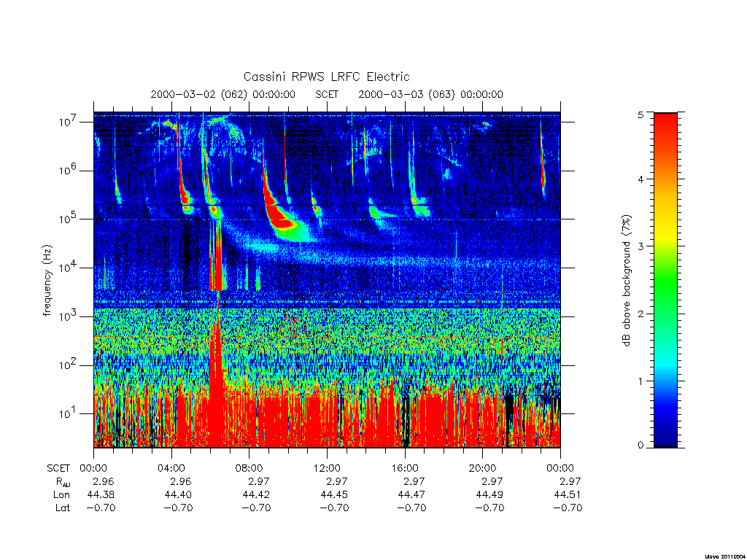Click the 10^6 frequency tick label

click(69, 171)
